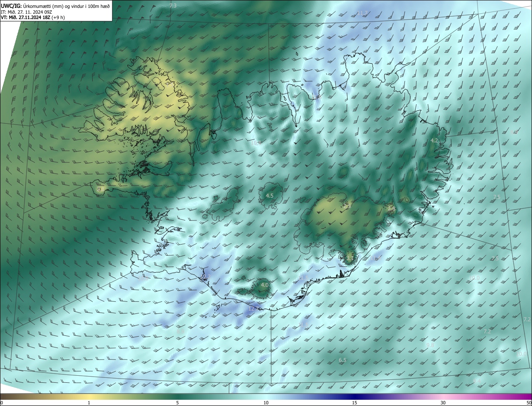Click the 2.8 value on eastern Vatnajökull
This screenshot has width=532, height=406.
[x=391, y=208]
